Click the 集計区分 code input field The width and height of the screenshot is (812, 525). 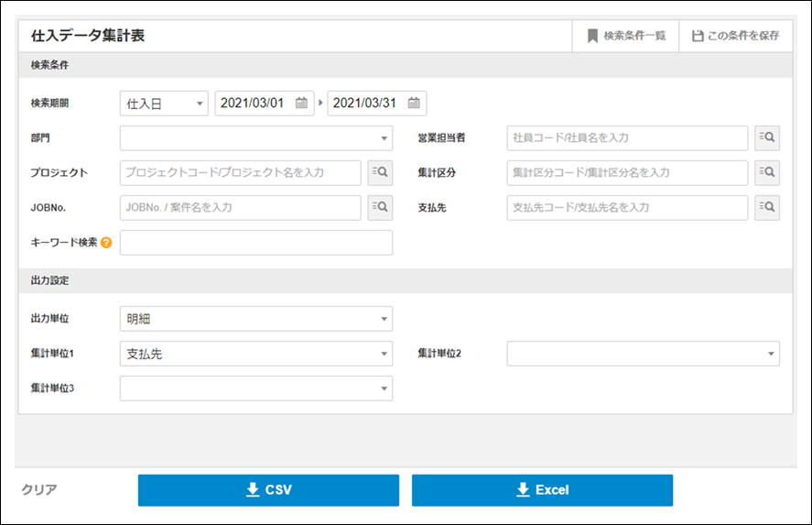627,172
